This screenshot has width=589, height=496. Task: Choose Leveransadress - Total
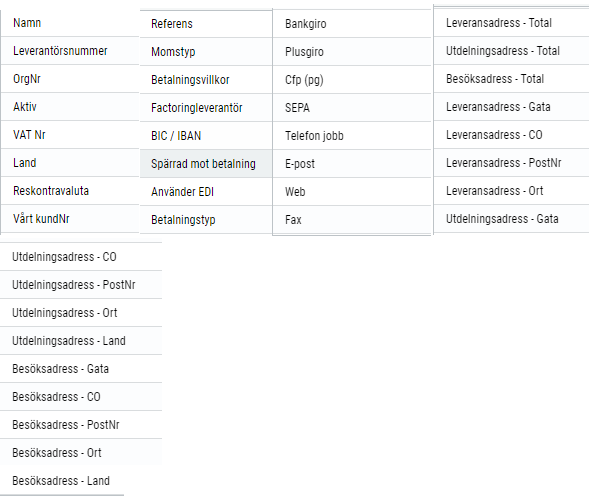click(x=512, y=23)
